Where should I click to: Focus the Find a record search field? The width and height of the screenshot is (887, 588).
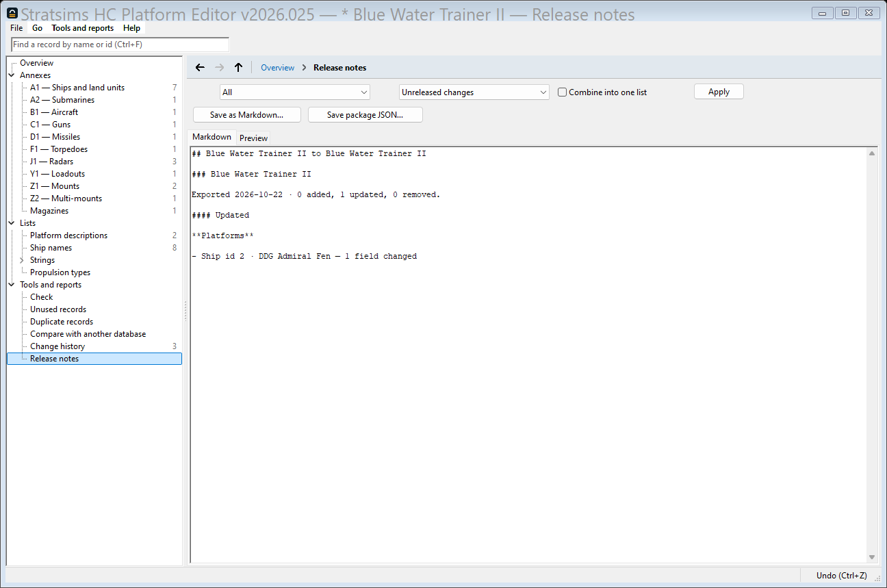click(x=120, y=44)
